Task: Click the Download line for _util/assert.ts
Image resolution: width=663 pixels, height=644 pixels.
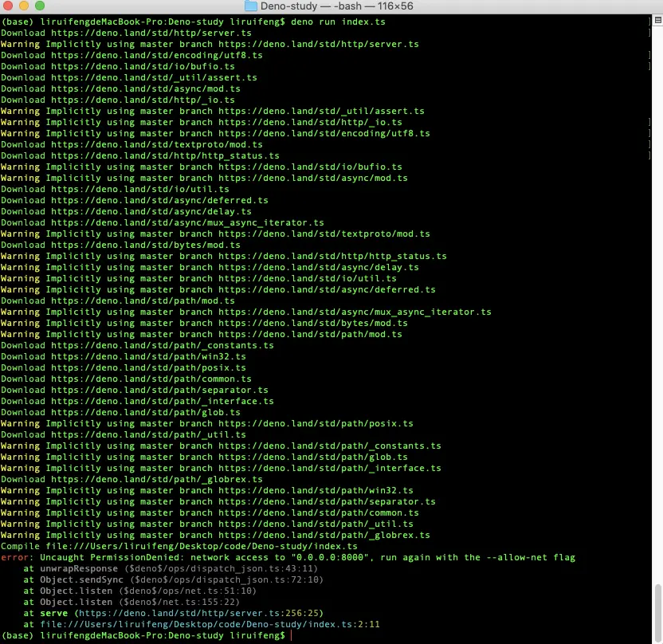Action: [129, 77]
